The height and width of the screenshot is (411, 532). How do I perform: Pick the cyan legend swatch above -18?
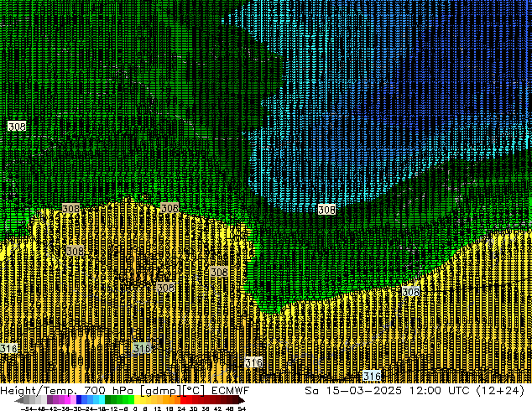pos(102,400)
